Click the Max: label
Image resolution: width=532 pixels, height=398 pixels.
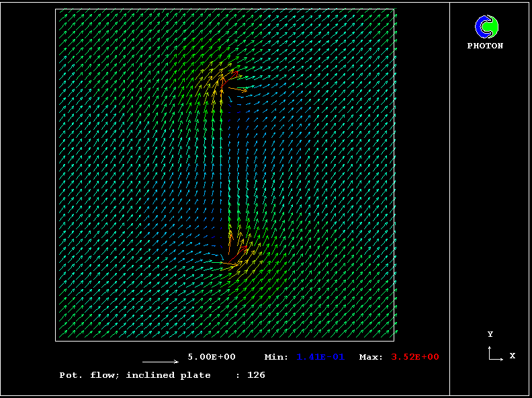coord(371,357)
